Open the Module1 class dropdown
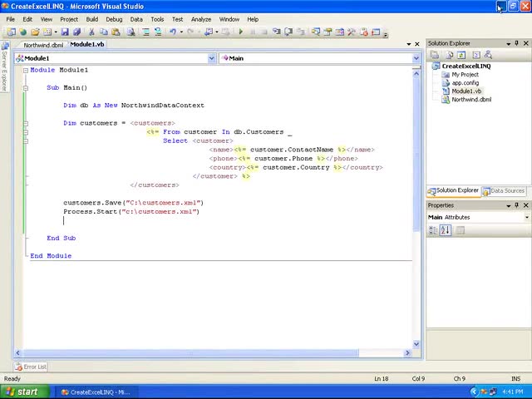The height and width of the screenshot is (399, 532). [211, 58]
